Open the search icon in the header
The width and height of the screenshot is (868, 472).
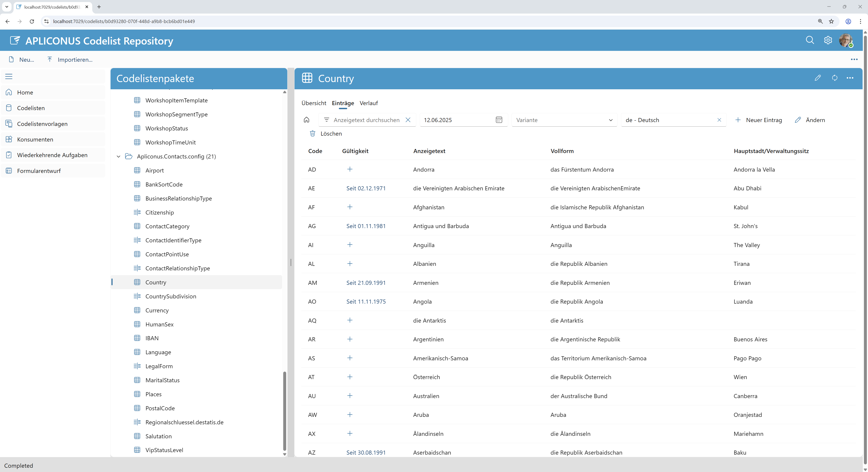pyautogui.click(x=810, y=40)
